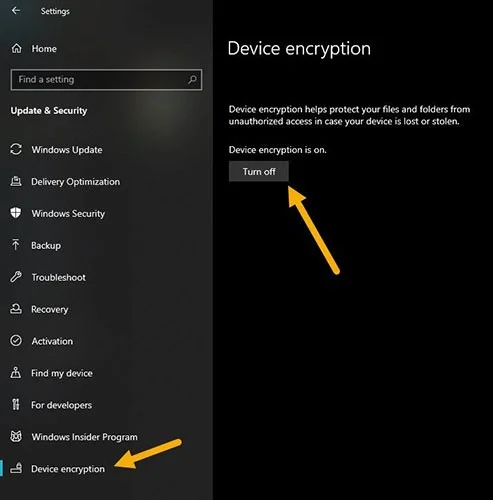Image resolution: width=493 pixels, height=500 pixels.
Task: Click the Windows Security shield icon
Action: (16, 213)
